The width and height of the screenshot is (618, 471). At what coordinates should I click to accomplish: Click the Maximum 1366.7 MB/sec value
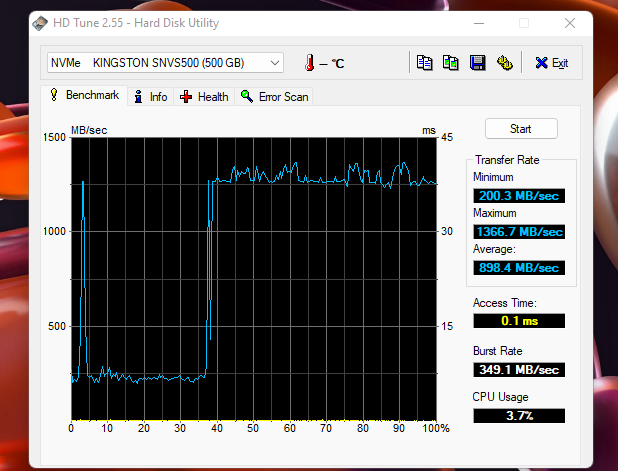[x=519, y=231]
